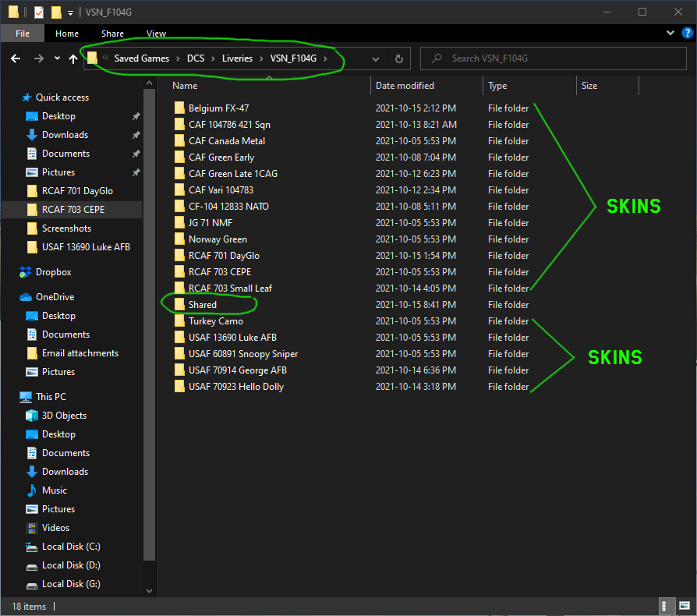Image resolution: width=697 pixels, height=616 pixels.
Task: Select Dropbox in the navigation pane
Action: pos(53,272)
